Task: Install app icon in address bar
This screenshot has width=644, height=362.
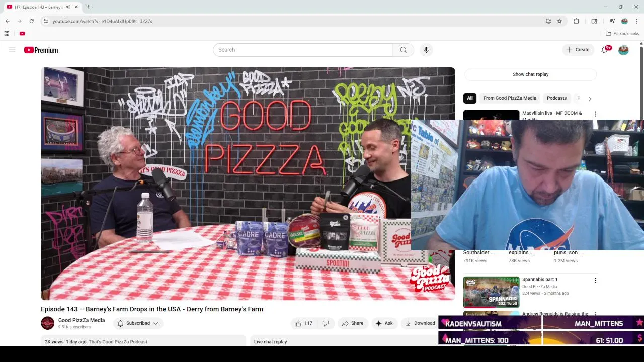Action: [x=548, y=21]
